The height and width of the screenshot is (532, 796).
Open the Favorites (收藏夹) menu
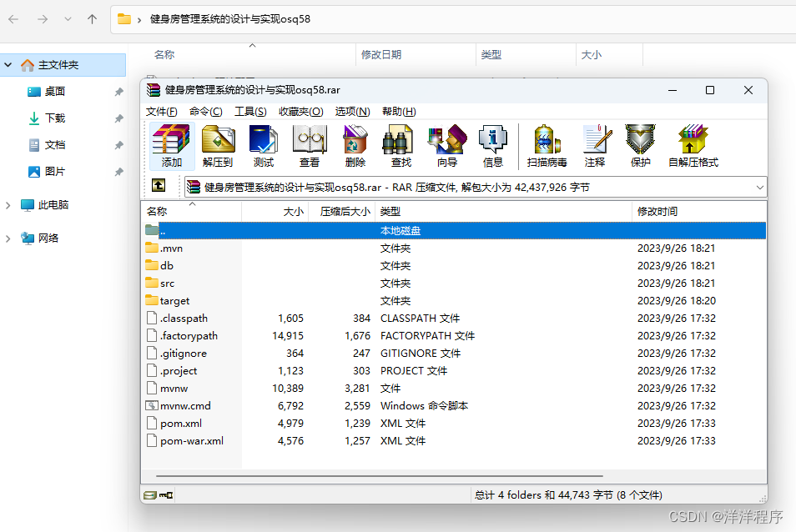tap(300, 112)
